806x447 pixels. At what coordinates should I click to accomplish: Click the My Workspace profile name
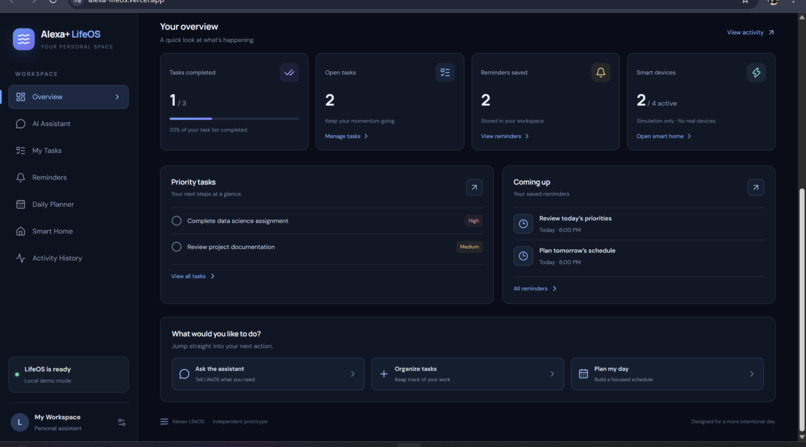click(x=58, y=417)
